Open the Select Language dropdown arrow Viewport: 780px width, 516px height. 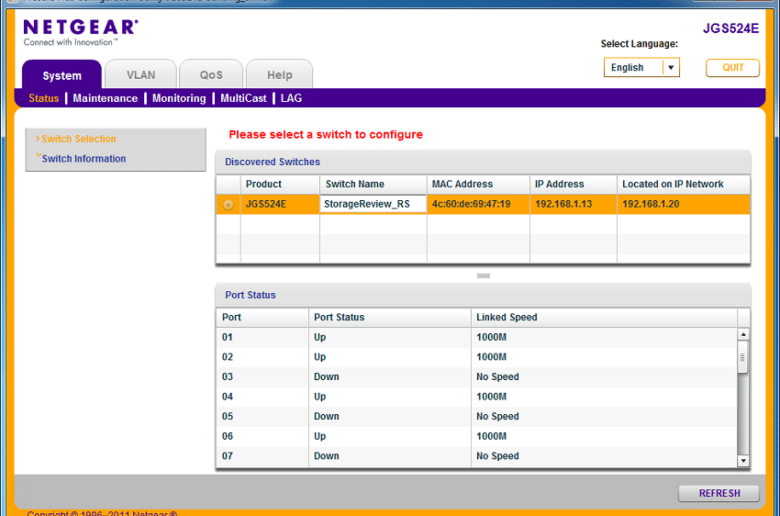point(671,68)
